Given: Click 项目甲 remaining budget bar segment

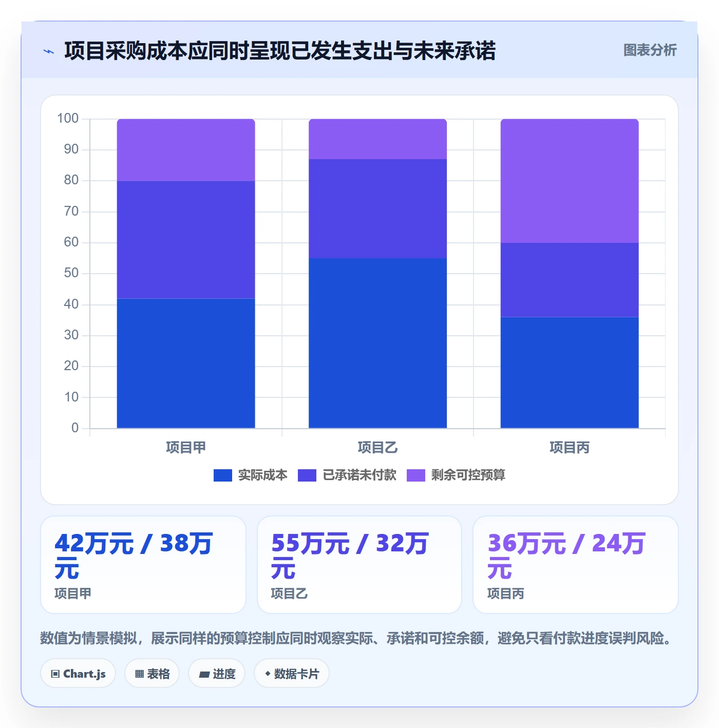Looking at the screenshot, I should (186, 150).
